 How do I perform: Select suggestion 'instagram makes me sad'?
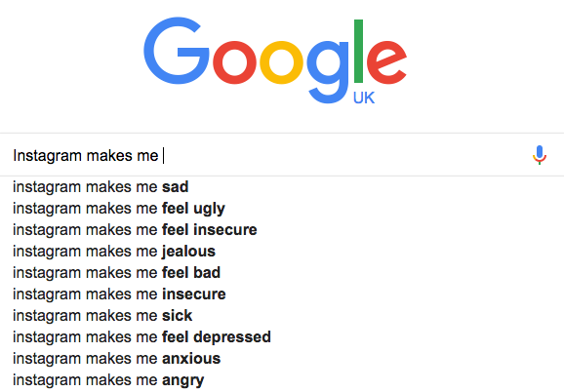coord(282,187)
